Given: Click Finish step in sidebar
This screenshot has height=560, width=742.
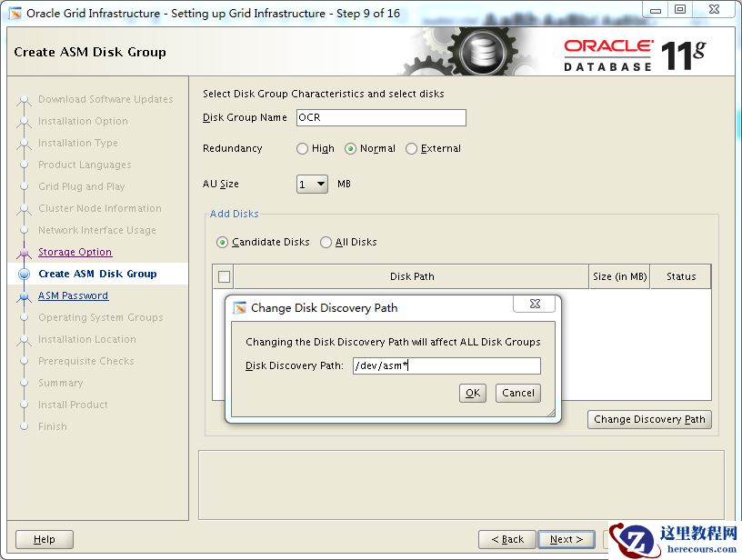Looking at the screenshot, I should click(x=53, y=426).
